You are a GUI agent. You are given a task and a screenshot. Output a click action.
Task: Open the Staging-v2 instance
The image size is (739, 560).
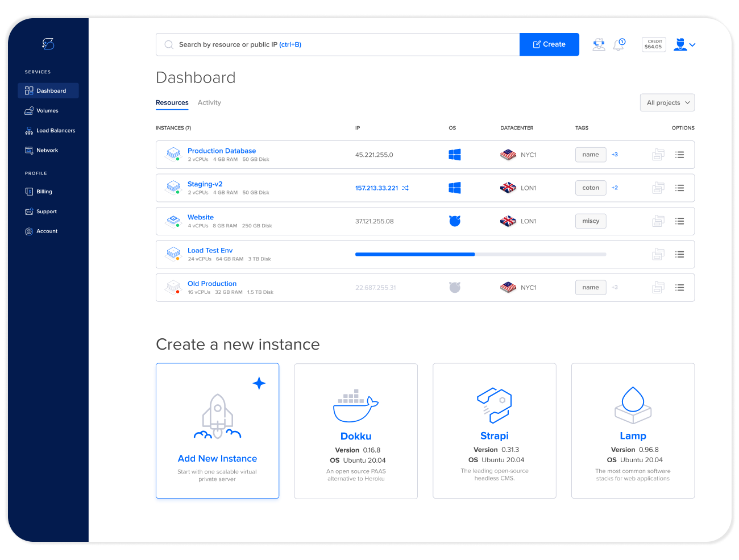(205, 184)
